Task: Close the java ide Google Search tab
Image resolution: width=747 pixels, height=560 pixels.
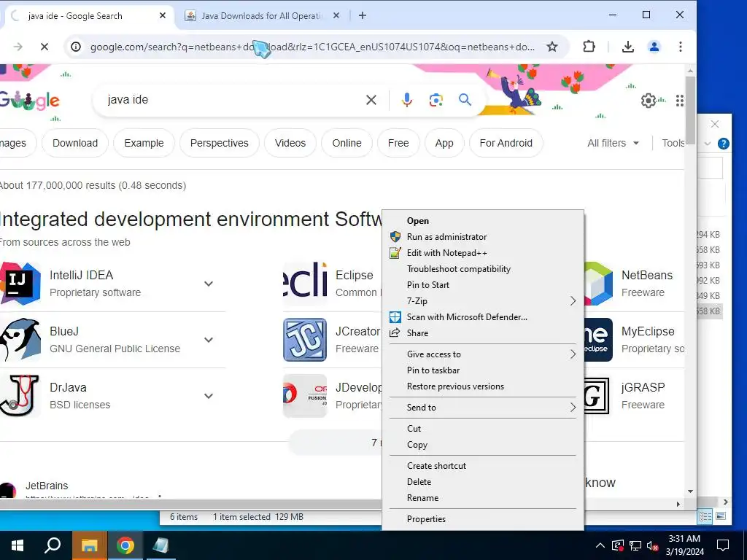Action: 163,15
